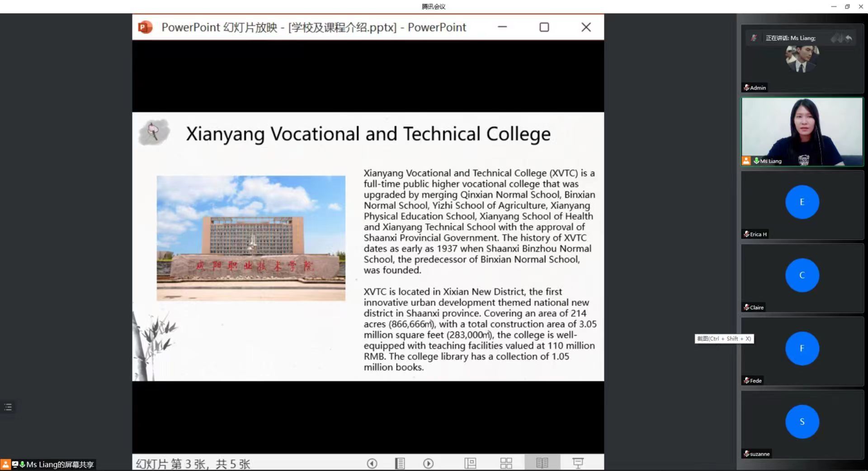Click the PowerPoint logo in title bar

[x=145, y=28]
